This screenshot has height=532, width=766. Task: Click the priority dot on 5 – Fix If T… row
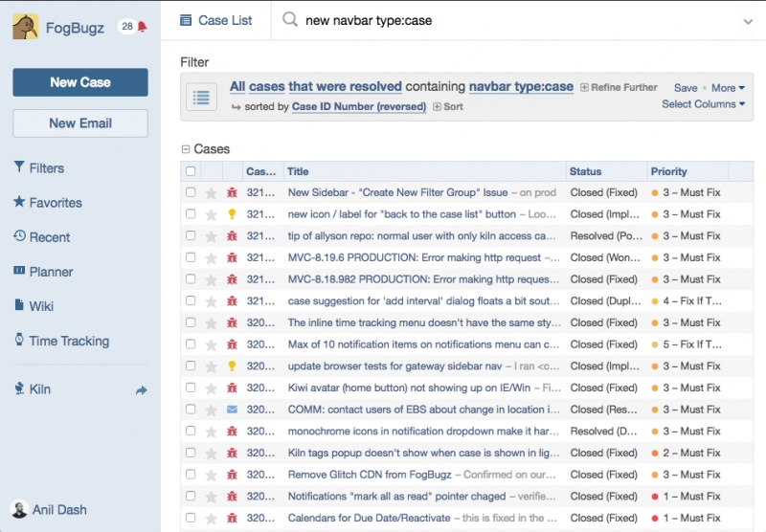pyautogui.click(x=655, y=344)
